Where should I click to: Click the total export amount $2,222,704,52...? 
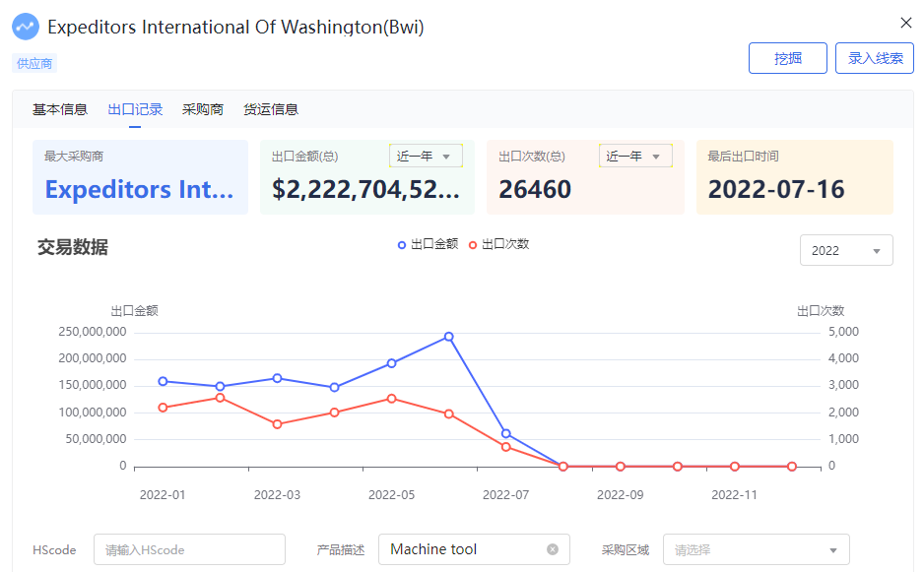click(x=365, y=190)
